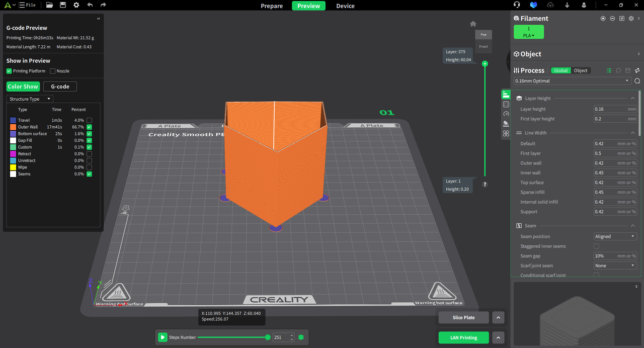The image size is (644, 348).
Task: Switch to Device tab
Action: point(345,6)
